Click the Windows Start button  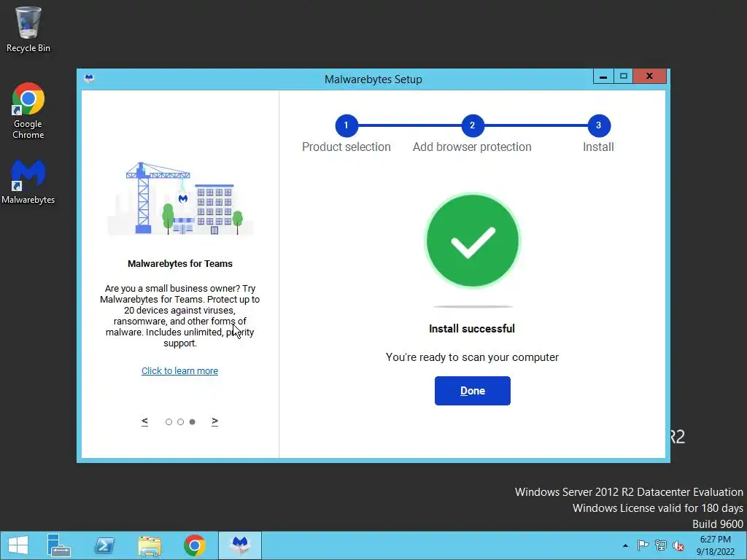pyautogui.click(x=18, y=545)
